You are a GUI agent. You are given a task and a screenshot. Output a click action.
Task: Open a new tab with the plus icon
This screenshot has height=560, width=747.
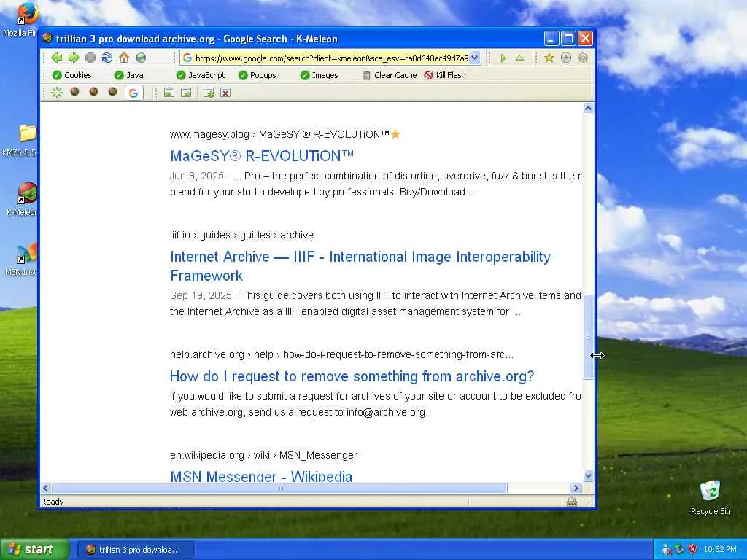point(209,93)
